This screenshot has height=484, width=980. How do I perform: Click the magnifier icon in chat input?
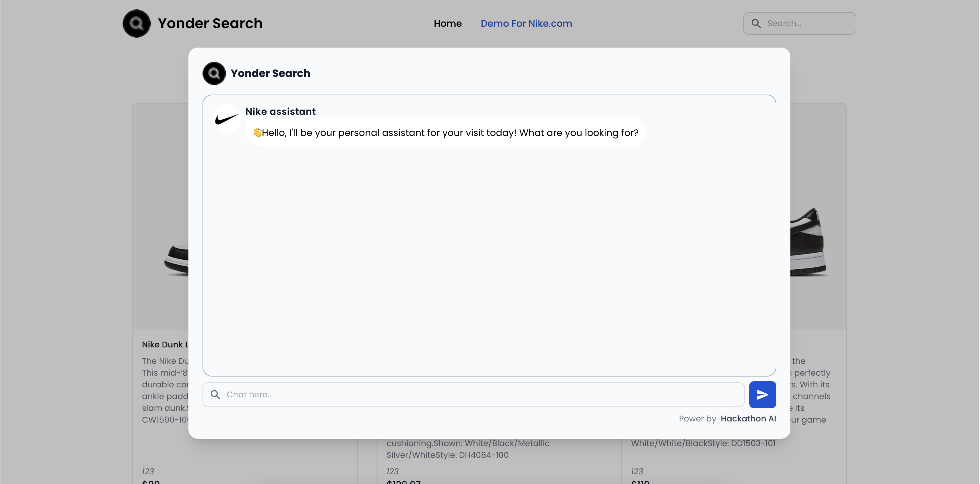pos(215,395)
